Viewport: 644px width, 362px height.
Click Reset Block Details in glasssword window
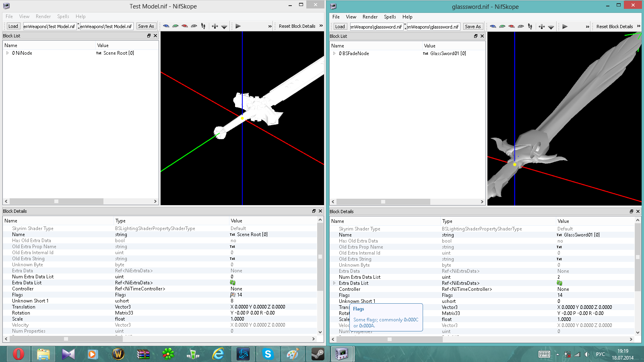[615, 27]
